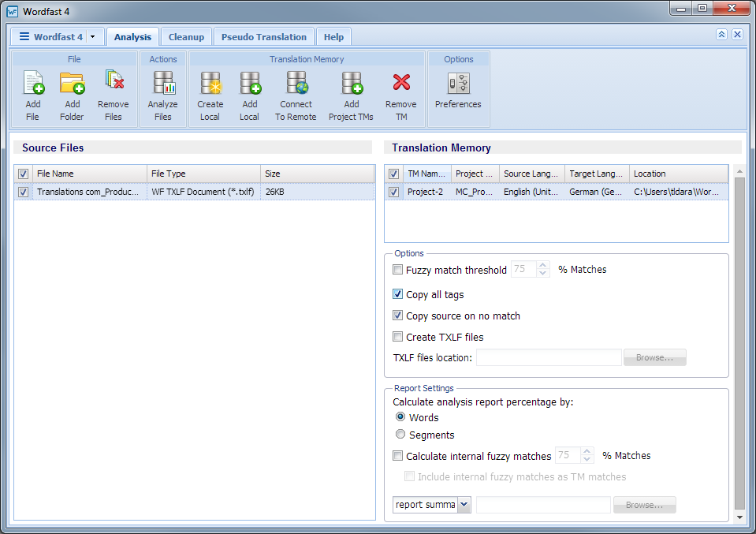The width and height of the screenshot is (756, 534).
Task: Collapse the ribbon with double-chevron icon
Action: [721, 34]
